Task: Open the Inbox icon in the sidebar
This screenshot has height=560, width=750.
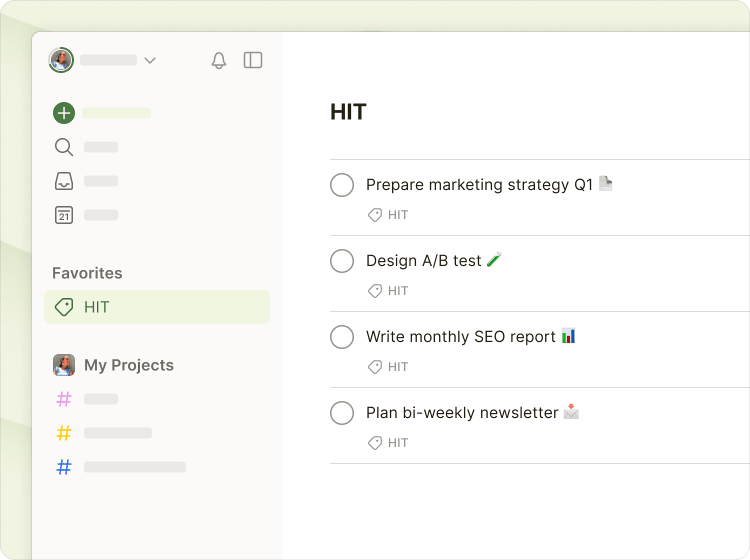Action: point(64,181)
